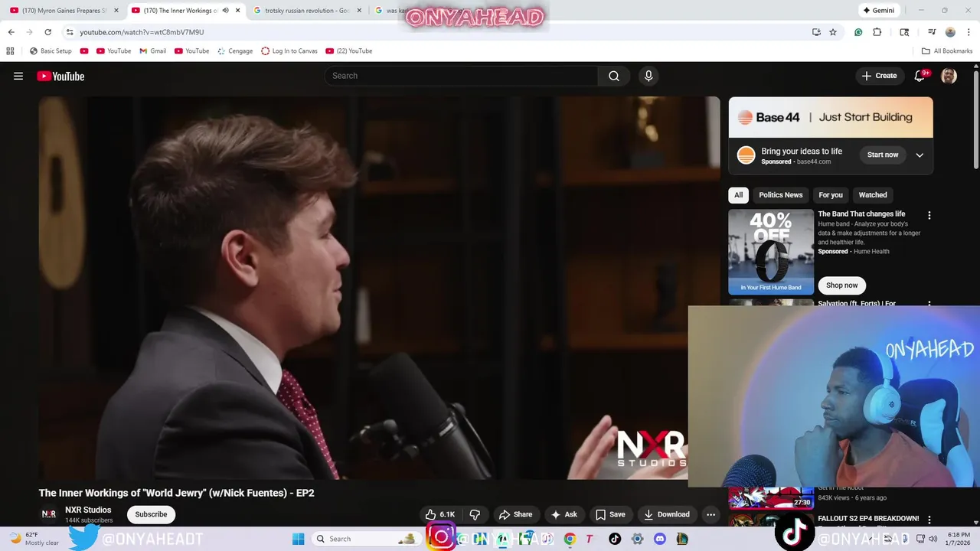The image size is (980, 551).
Task: Dislike the video with thumbs down
Action: pyautogui.click(x=475, y=514)
